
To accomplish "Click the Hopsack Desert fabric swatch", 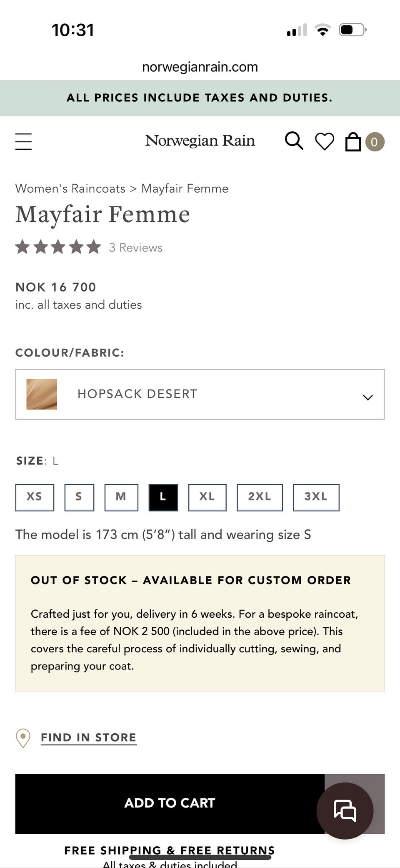I will pos(42,394).
